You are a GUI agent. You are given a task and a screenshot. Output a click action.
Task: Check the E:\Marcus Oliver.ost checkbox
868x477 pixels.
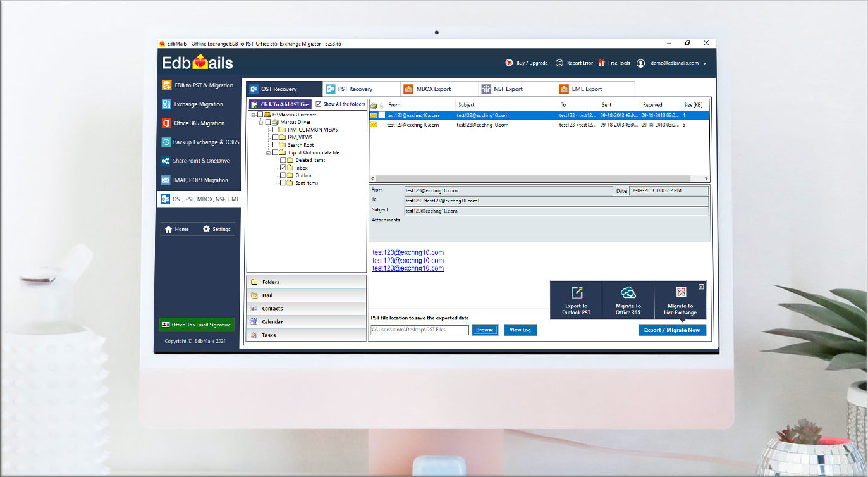(260, 115)
